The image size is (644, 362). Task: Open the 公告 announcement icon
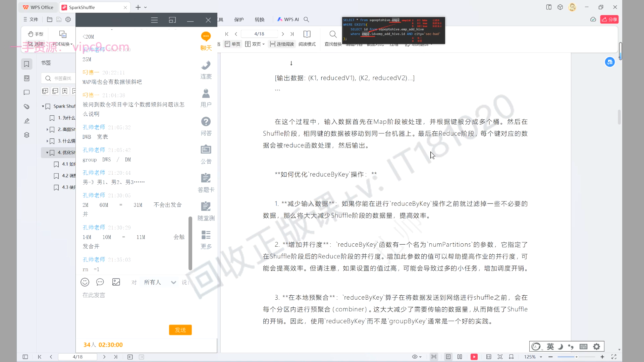pyautogui.click(x=206, y=150)
